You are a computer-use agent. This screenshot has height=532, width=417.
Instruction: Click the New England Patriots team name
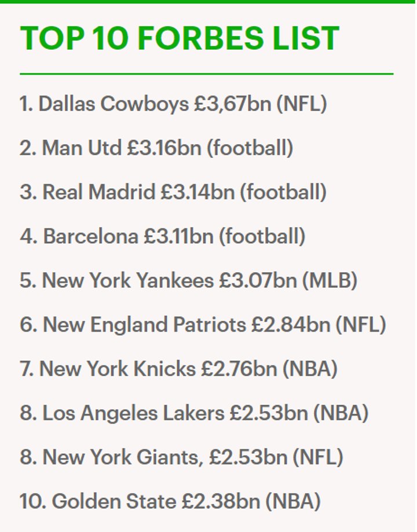tap(144, 325)
